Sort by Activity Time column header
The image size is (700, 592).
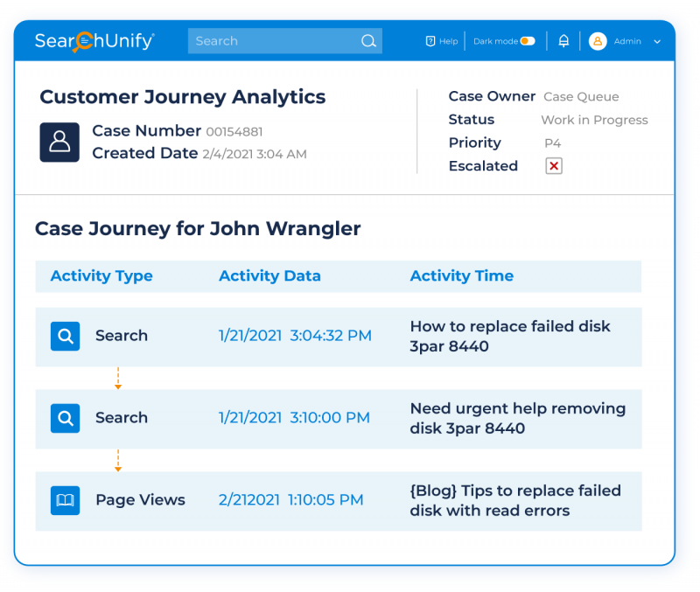click(462, 275)
